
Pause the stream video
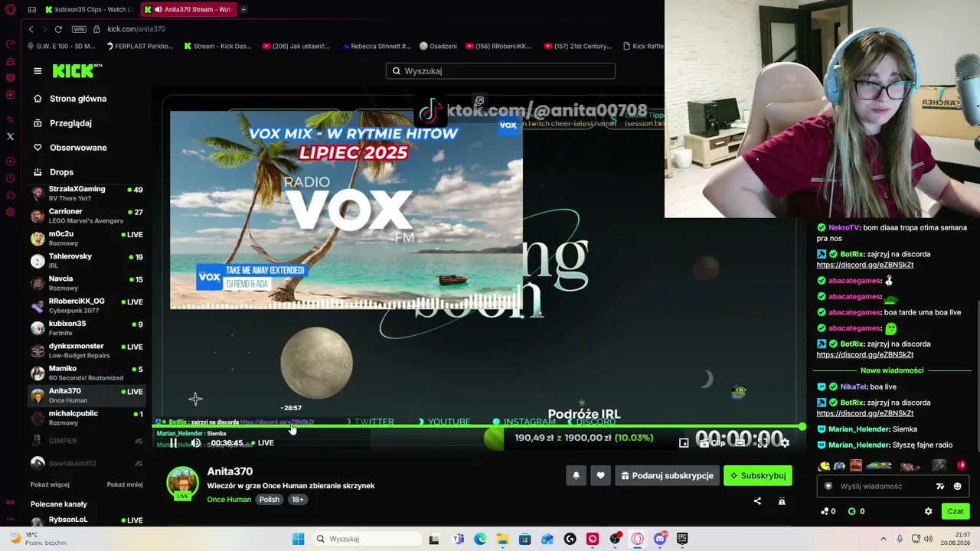(x=173, y=443)
